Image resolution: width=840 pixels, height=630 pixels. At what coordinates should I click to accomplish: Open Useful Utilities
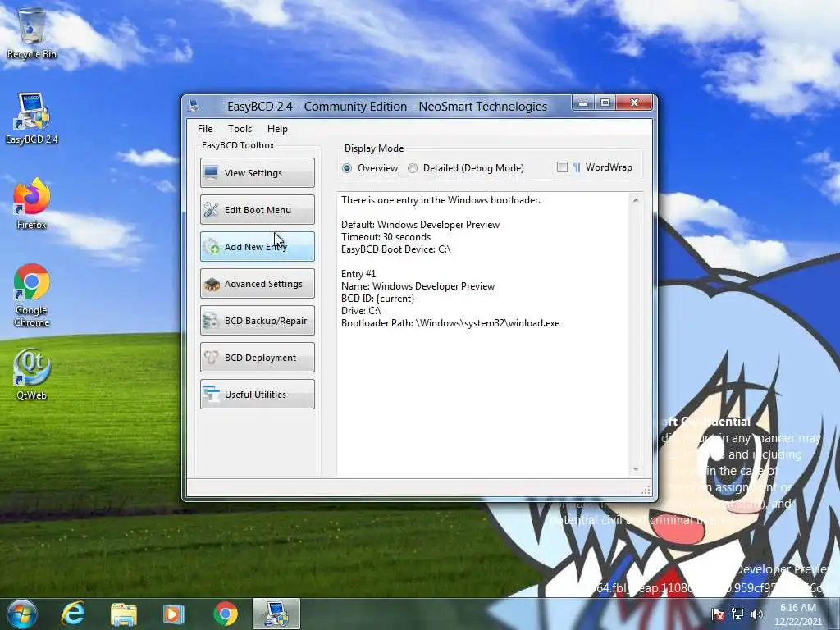click(257, 395)
